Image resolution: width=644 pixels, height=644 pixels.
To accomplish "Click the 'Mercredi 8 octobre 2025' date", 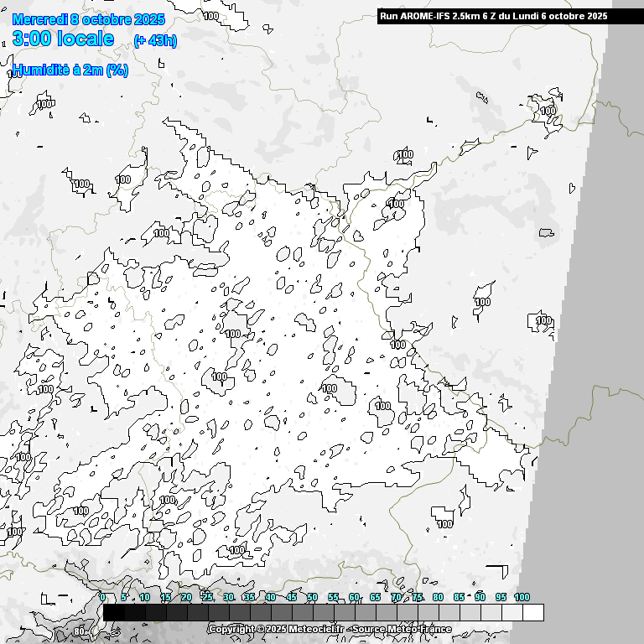I will tap(89, 19).
